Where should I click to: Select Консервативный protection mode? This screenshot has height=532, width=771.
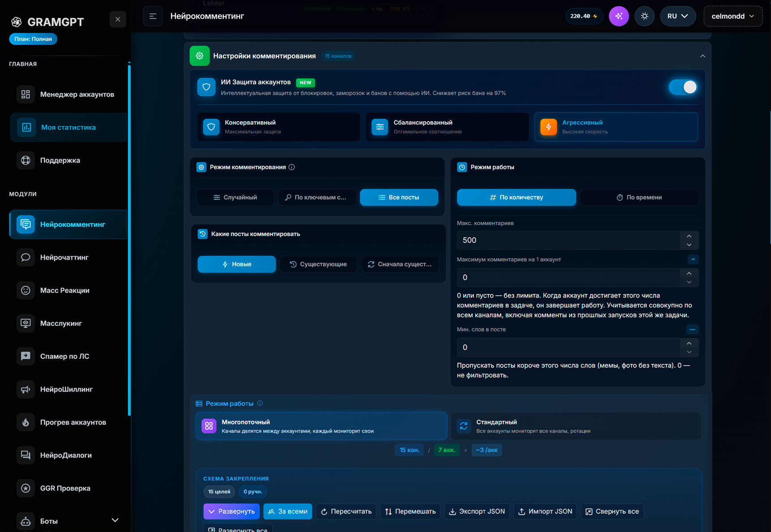[x=279, y=127]
